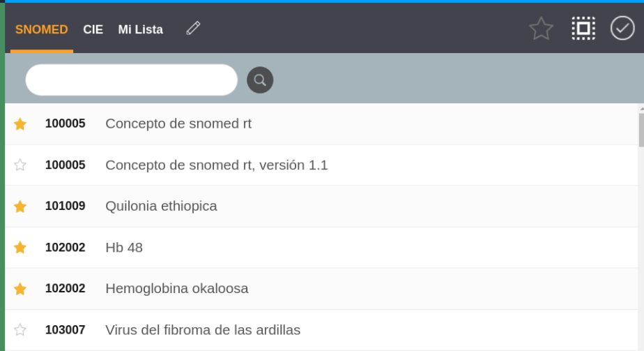Click code 103007 in the list

tap(65, 330)
